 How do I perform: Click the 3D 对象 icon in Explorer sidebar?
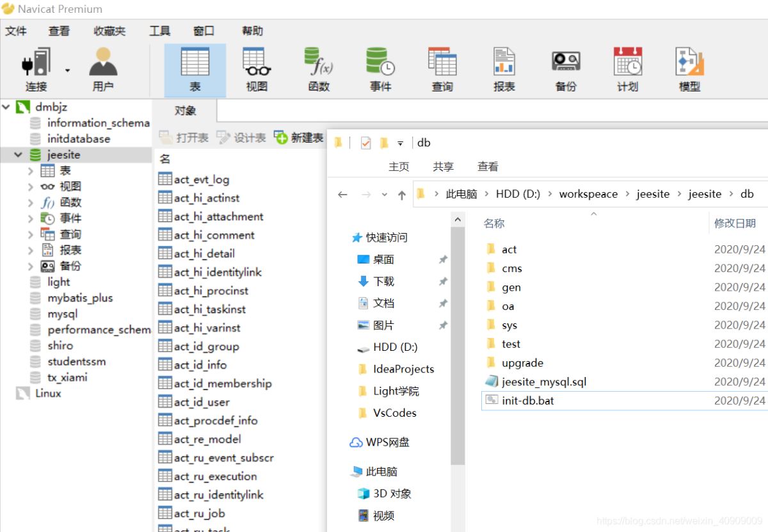(x=364, y=494)
